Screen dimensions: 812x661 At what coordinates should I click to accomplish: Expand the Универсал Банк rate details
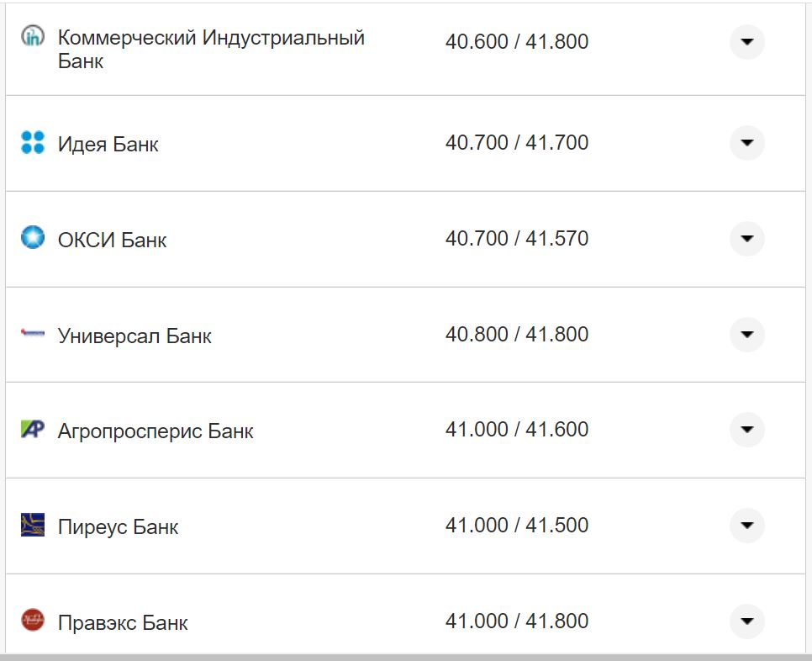(746, 334)
